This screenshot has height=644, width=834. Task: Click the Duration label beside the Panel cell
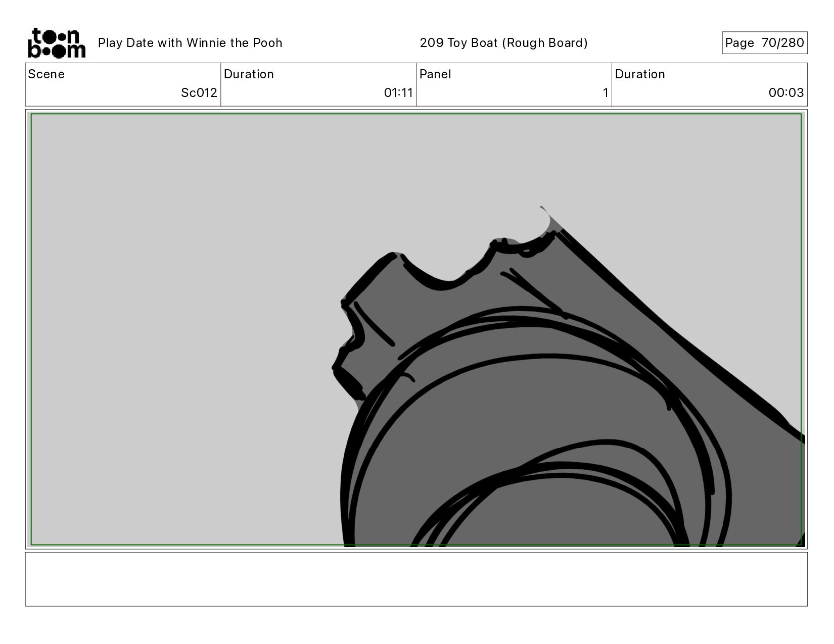click(640, 74)
